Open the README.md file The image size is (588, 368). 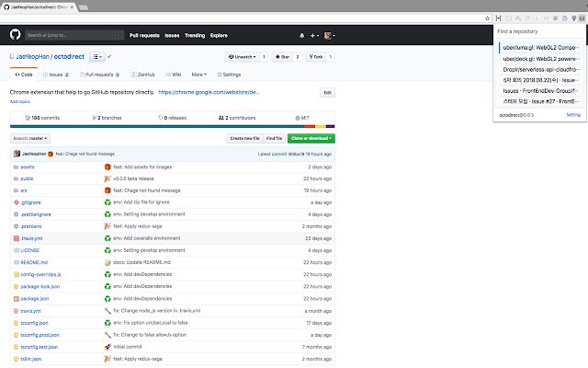34,262
